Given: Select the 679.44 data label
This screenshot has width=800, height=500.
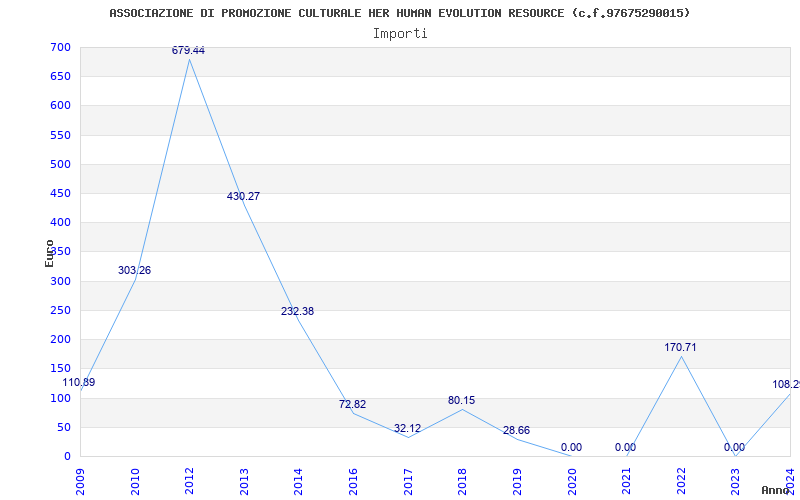Looking at the screenshot, I should pos(188,51).
